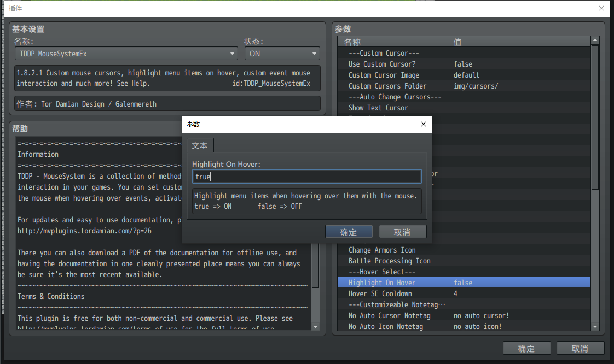This screenshot has width=614, height=364.
Task: Close the 参数 parameter dialog
Action: (424, 124)
